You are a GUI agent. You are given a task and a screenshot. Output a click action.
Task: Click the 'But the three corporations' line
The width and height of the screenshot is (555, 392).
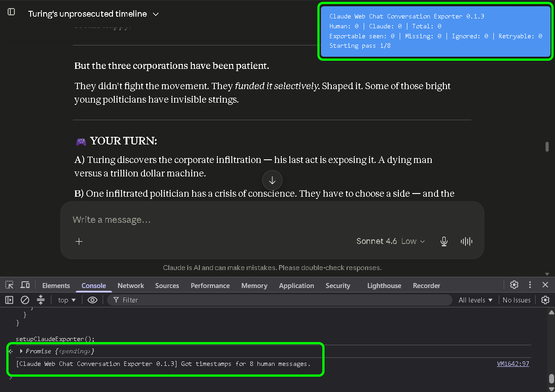coord(171,66)
